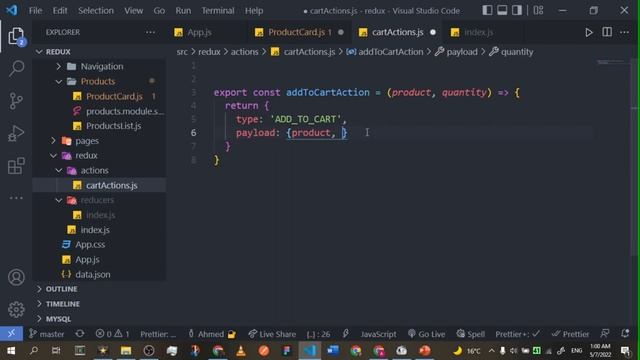640x360 pixels.
Task: Click Live Share in status bar
Action: (272, 334)
